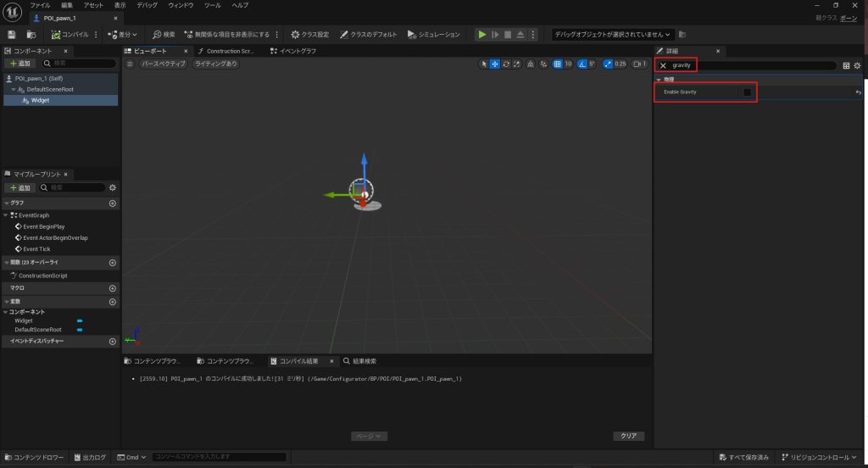Select the rotate transform tool in viewport
Image resolution: width=868 pixels, height=468 pixels.
(506, 64)
